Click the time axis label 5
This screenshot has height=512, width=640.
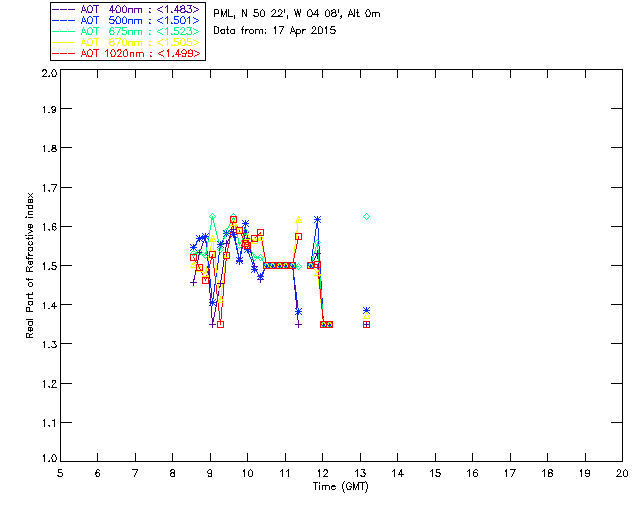(x=60, y=473)
